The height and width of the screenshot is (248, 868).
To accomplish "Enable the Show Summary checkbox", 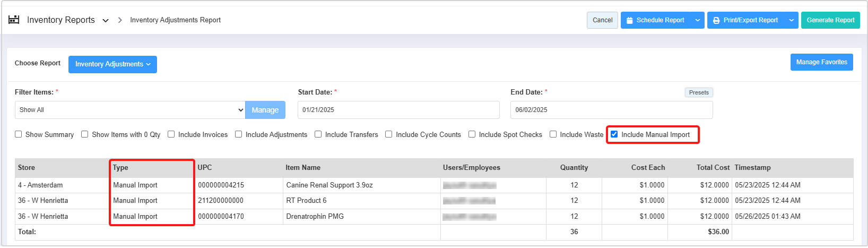I will pos(19,134).
